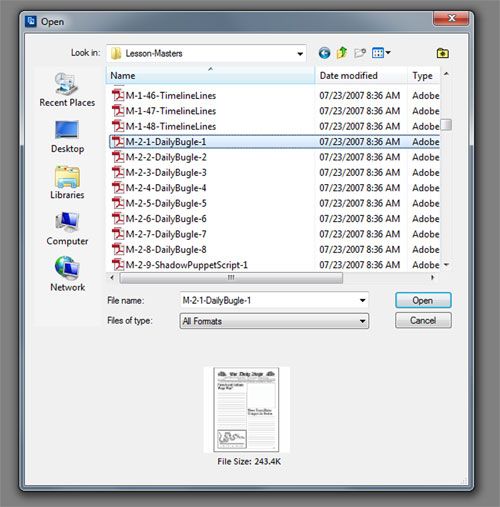Go up one folder level
The width and height of the screenshot is (500, 507).
(x=342, y=53)
